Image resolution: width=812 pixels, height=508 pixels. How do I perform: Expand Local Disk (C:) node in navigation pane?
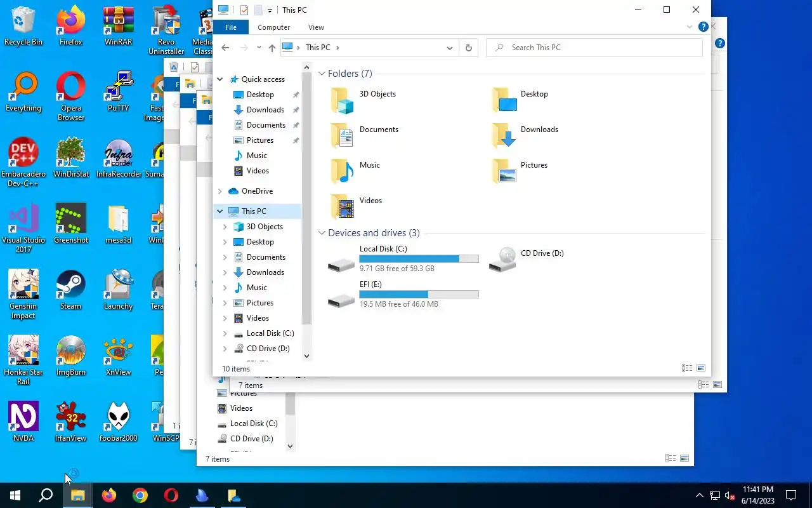click(225, 333)
